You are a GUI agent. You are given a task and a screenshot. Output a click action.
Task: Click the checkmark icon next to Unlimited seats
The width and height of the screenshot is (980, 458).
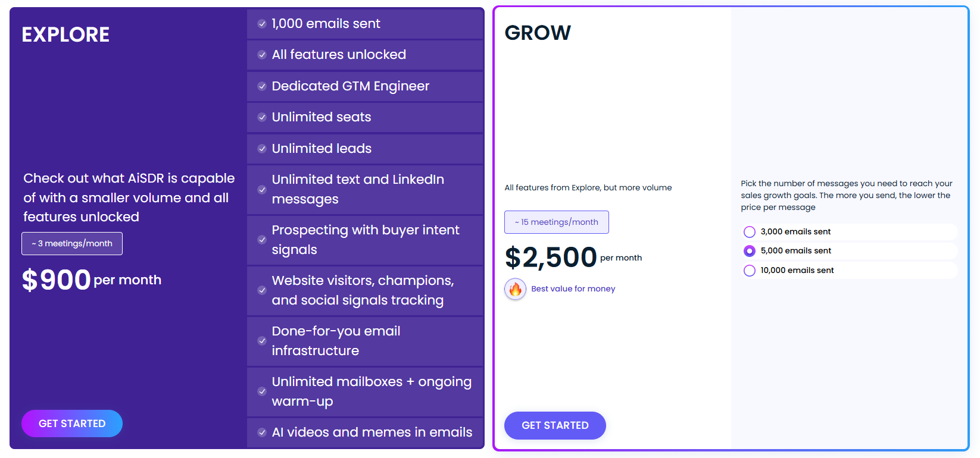(261, 117)
